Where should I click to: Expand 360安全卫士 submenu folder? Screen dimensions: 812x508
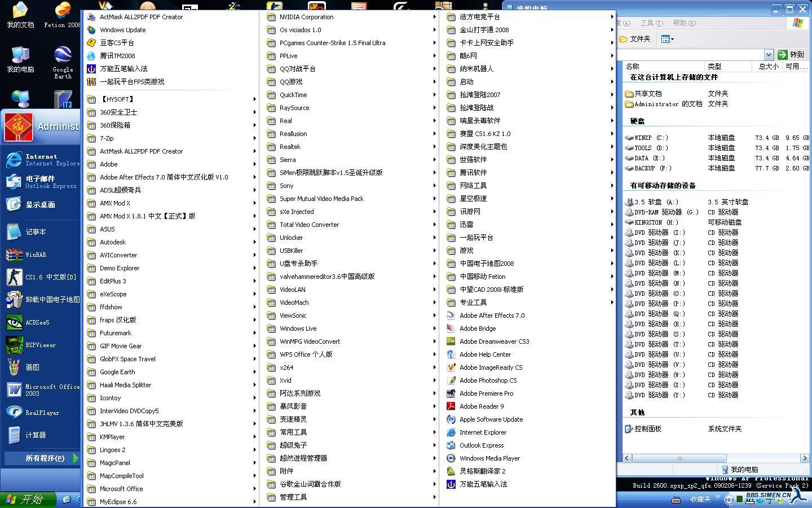coord(171,112)
